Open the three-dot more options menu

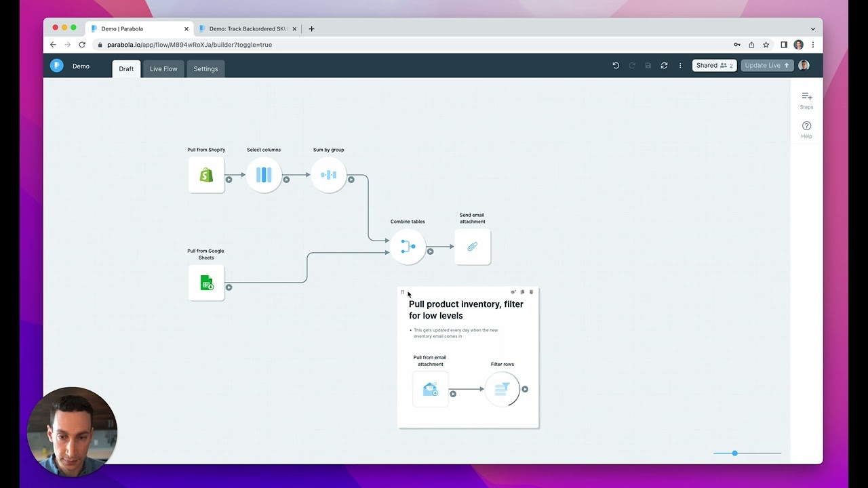(x=680, y=66)
